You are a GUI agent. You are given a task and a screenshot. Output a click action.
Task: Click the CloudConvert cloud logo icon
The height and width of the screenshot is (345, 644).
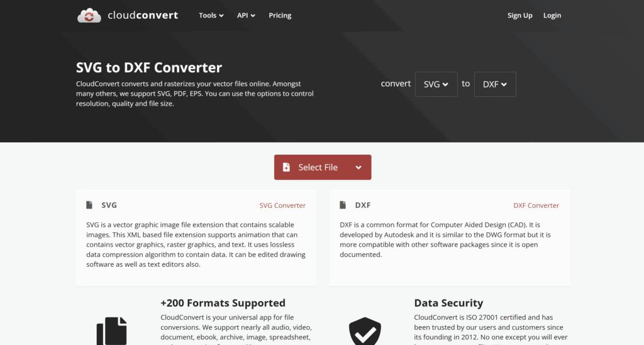click(89, 16)
